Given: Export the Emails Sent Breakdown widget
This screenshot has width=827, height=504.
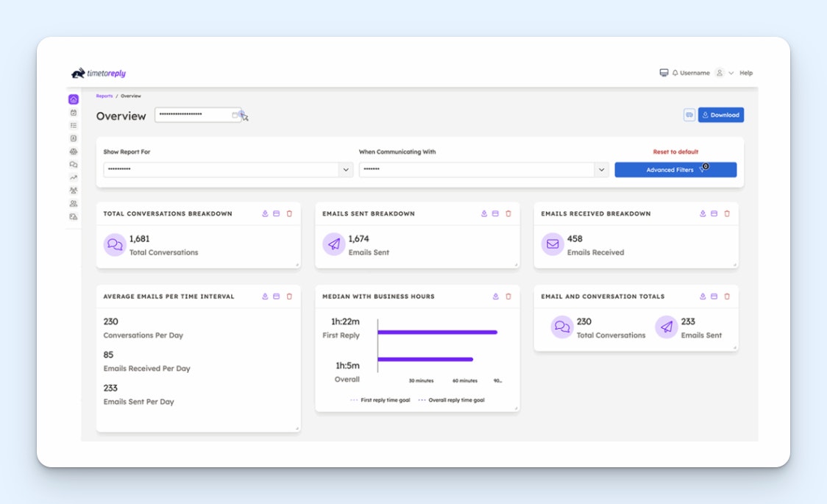Looking at the screenshot, I should click(484, 213).
